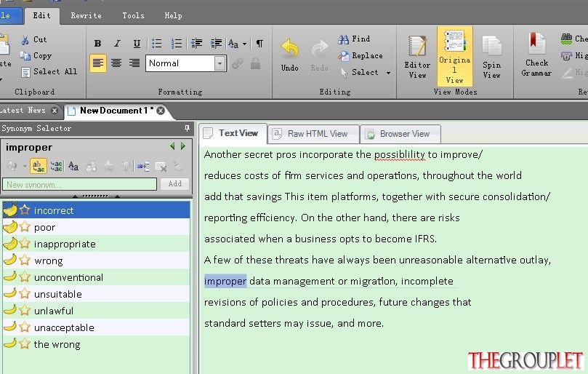Run Check Grammar

pos(536,55)
